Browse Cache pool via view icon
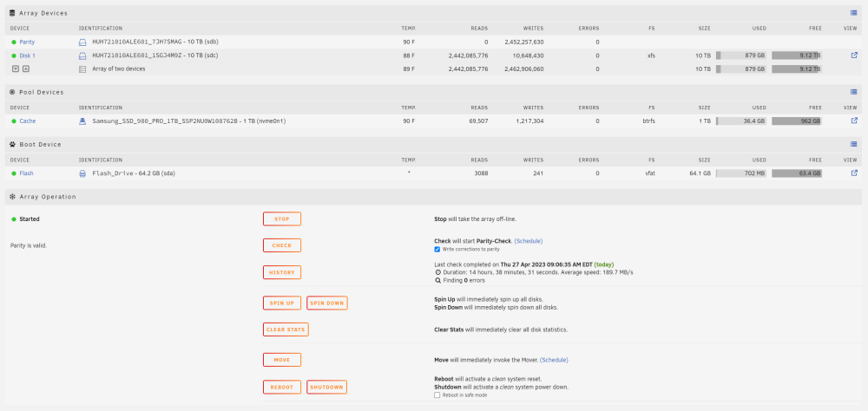868x411 pixels. [x=854, y=121]
